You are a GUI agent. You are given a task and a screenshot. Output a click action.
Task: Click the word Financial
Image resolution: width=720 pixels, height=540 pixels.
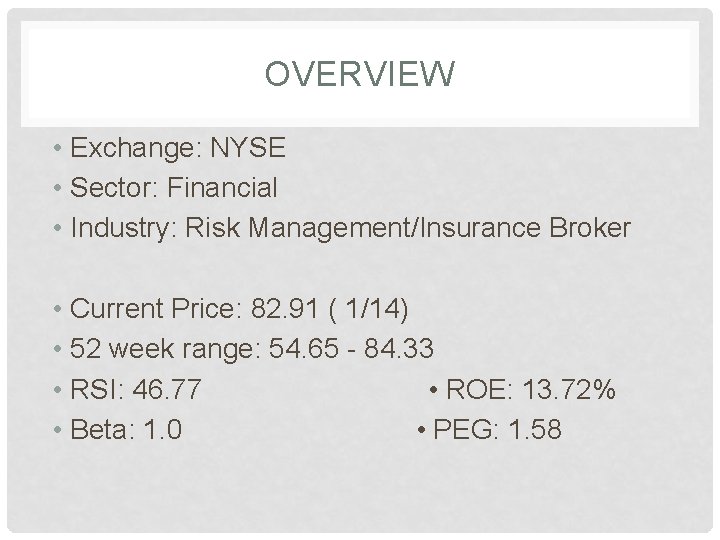click(221, 187)
